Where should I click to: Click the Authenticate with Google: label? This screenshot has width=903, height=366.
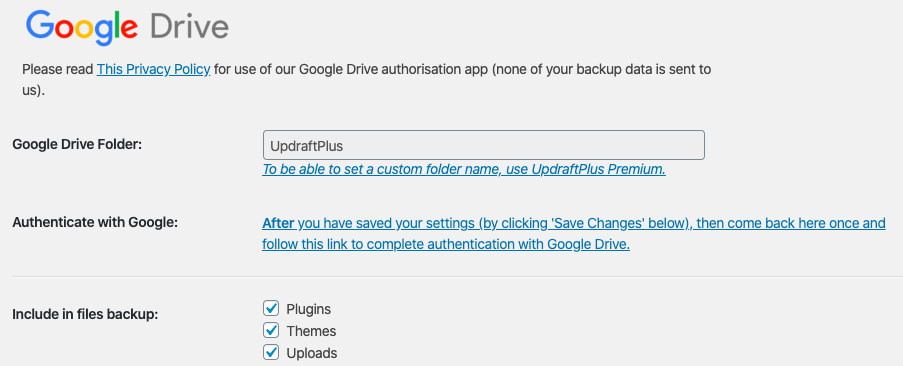(x=95, y=222)
